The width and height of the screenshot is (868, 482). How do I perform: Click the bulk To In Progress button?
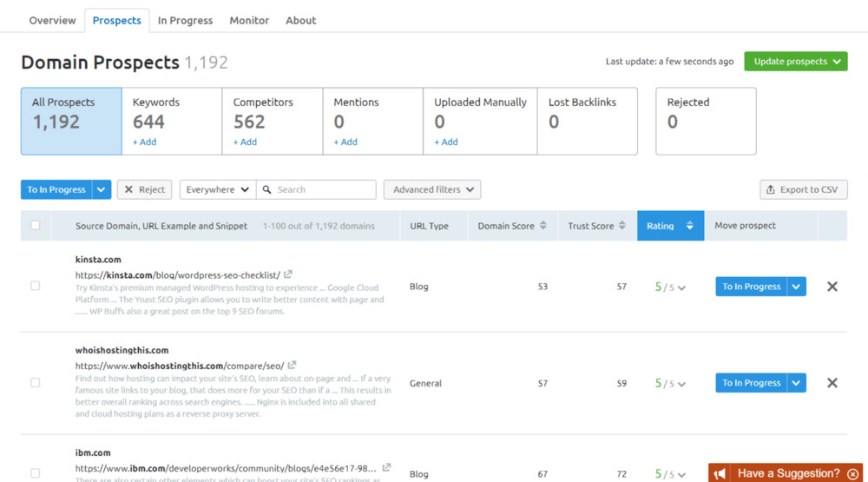pyautogui.click(x=56, y=189)
